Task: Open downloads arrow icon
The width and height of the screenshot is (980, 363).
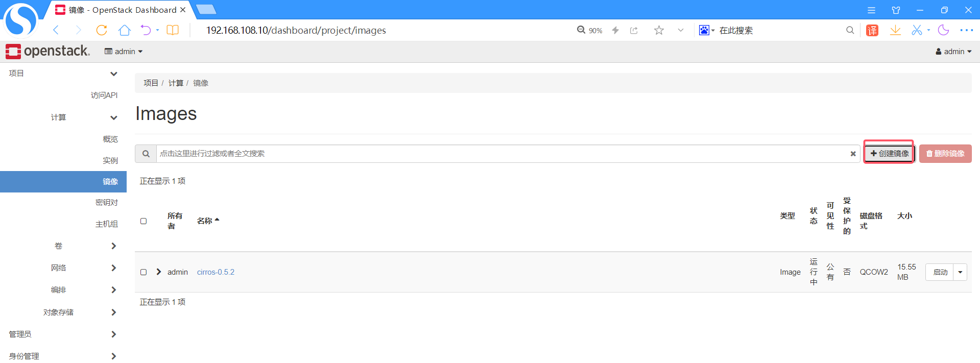Action: (x=895, y=30)
